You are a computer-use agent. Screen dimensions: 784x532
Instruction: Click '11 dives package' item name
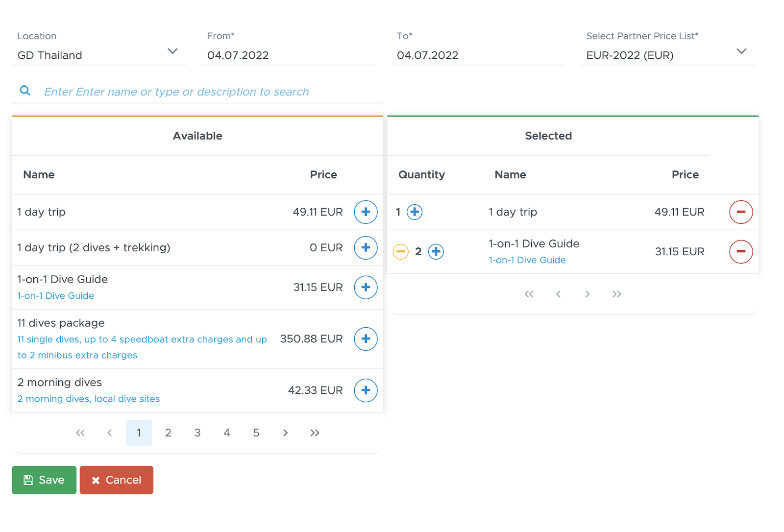(61, 323)
